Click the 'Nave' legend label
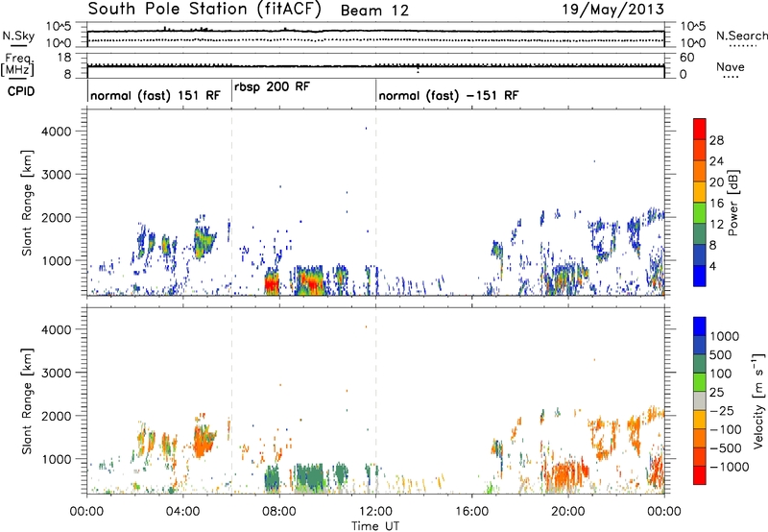 731,66
